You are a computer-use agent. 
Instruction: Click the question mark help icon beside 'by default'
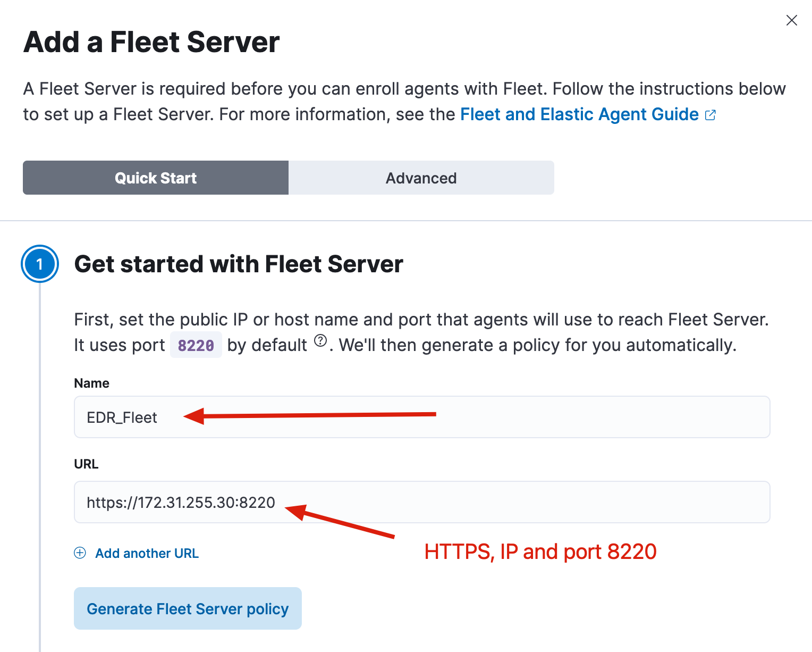320,341
